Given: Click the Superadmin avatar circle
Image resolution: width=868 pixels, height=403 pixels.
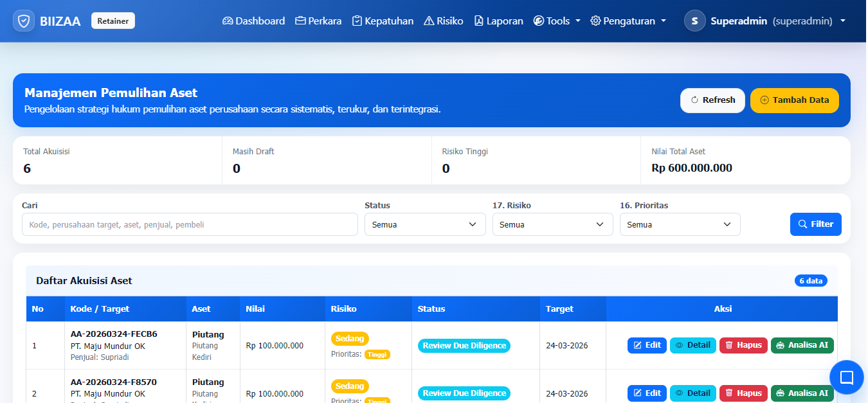Looking at the screenshot, I should [694, 21].
